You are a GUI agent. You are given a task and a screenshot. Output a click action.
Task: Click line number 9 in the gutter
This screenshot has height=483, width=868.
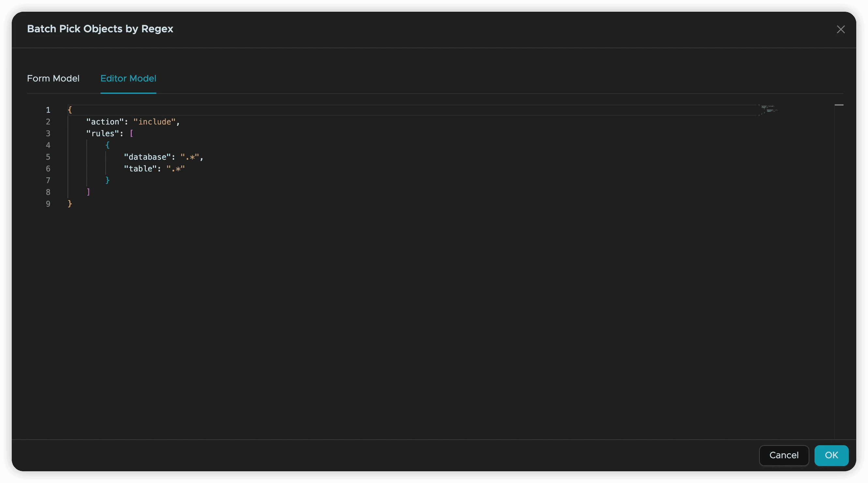point(48,204)
